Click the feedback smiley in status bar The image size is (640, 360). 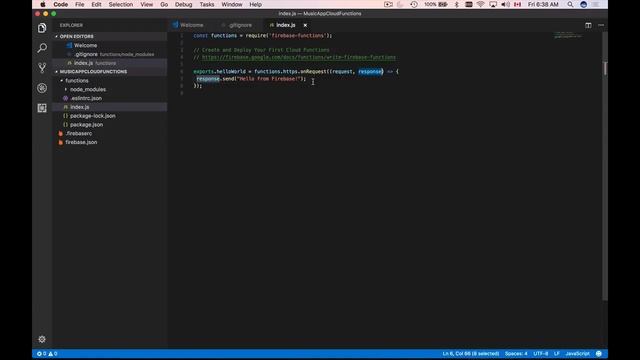pos(599,354)
